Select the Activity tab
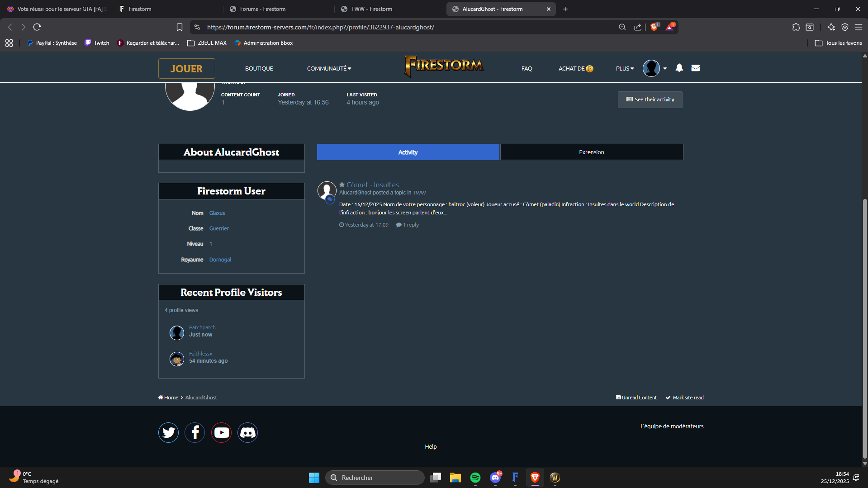The image size is (868, 488). (408, 152)
